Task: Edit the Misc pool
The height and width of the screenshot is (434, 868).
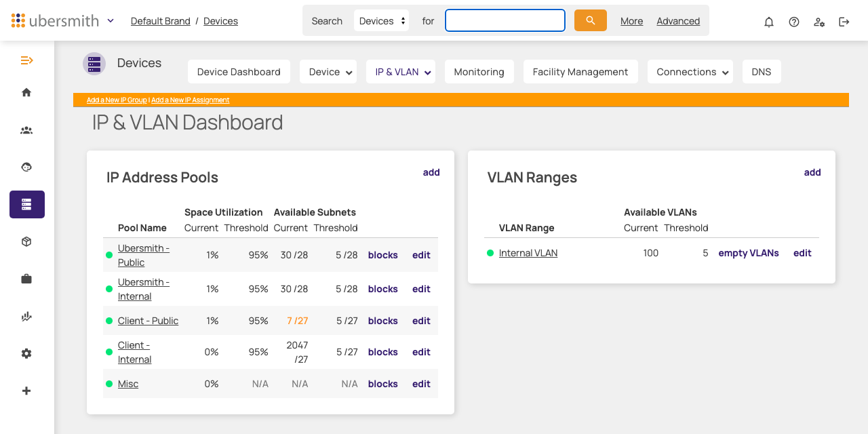Action: click(421, 384)
